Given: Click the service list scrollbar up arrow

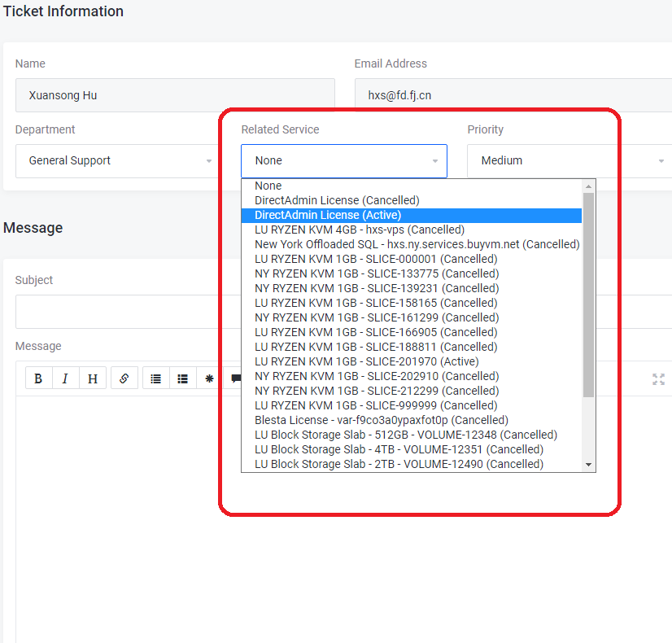Looking at the screenshot, I should [588, 186].
